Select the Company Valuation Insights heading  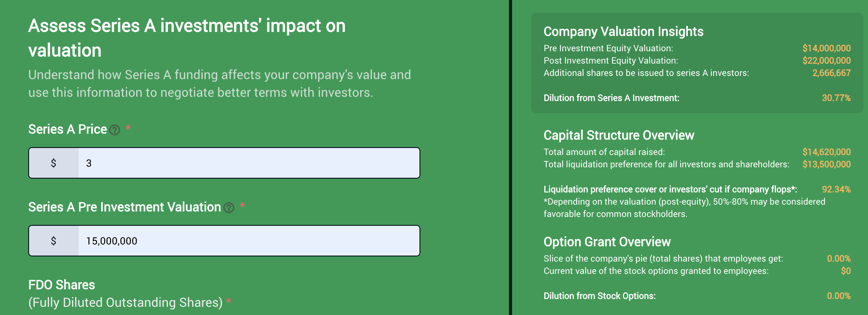(x=623, y=31)
